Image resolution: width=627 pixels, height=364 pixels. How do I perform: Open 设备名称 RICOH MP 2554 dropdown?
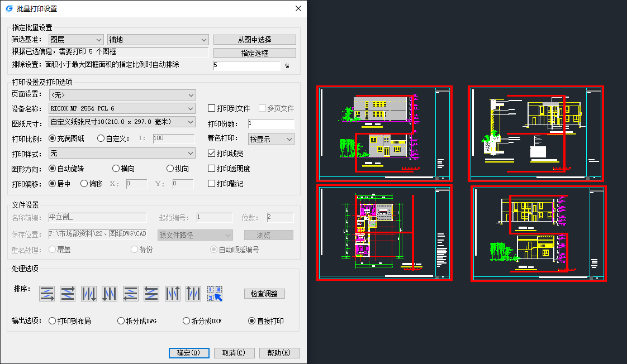pos(122,108)
